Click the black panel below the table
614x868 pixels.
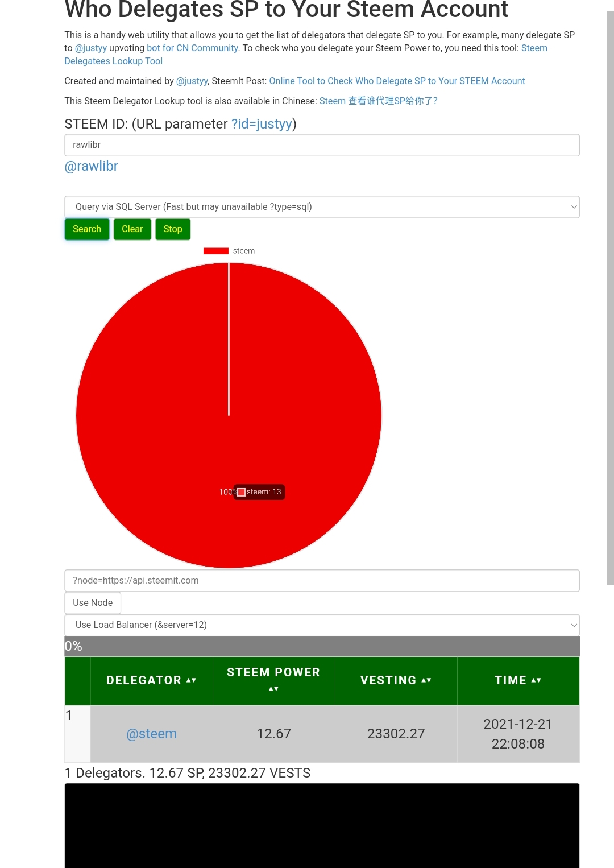point(322,826)
